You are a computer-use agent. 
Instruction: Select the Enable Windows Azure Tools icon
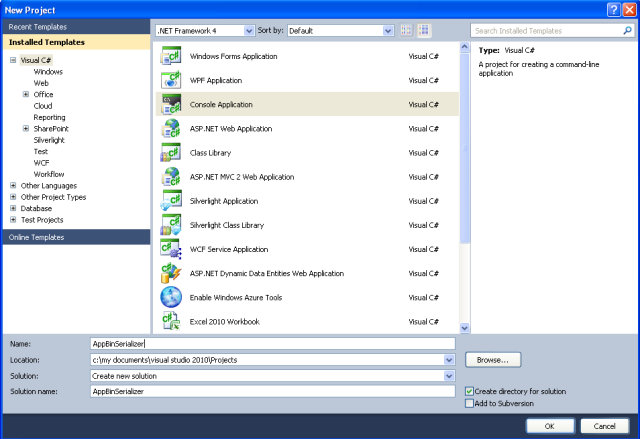[x=170, y=297]
